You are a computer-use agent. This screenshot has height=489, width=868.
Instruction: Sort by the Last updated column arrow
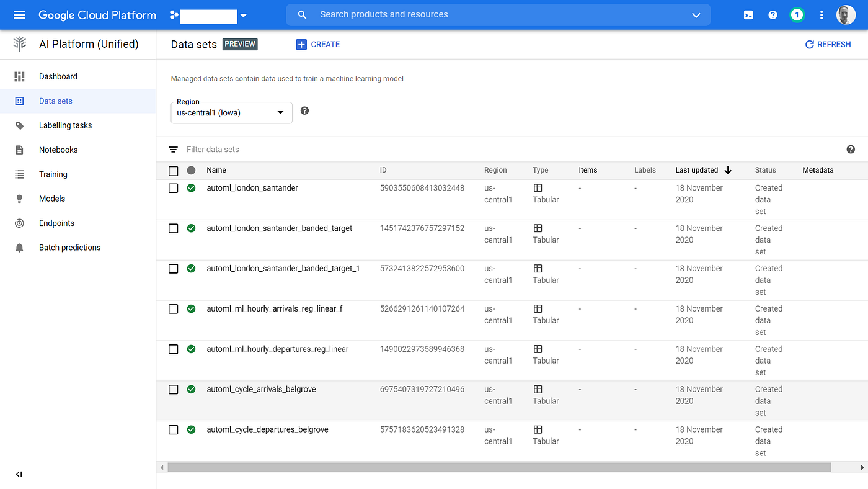coord(728,170)
